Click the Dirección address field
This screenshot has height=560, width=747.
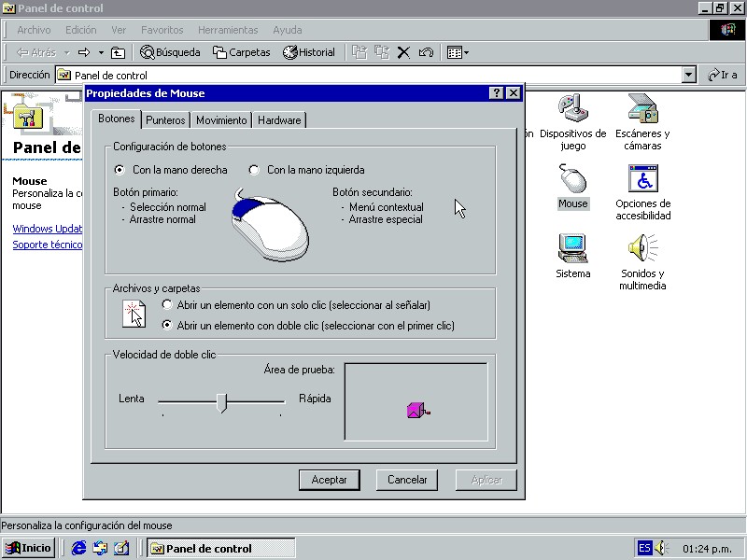pos(369,75)
